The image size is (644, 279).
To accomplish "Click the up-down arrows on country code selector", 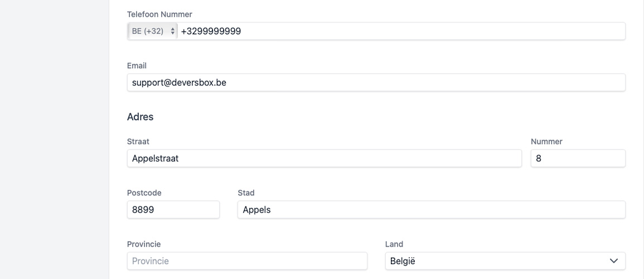I will (173, 31).
